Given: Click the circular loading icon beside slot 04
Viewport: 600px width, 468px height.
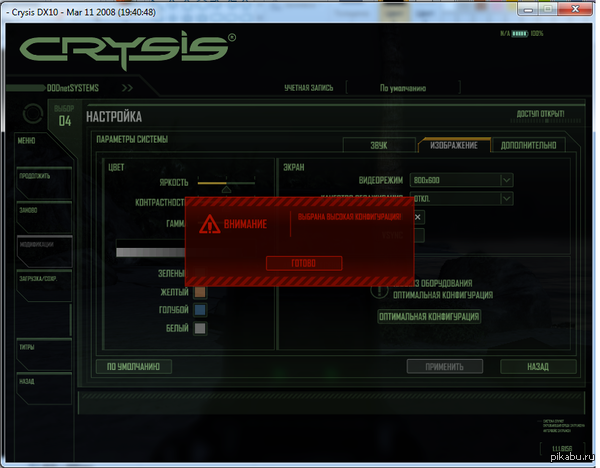Looking at the screenshot, I should click(33, 114).
